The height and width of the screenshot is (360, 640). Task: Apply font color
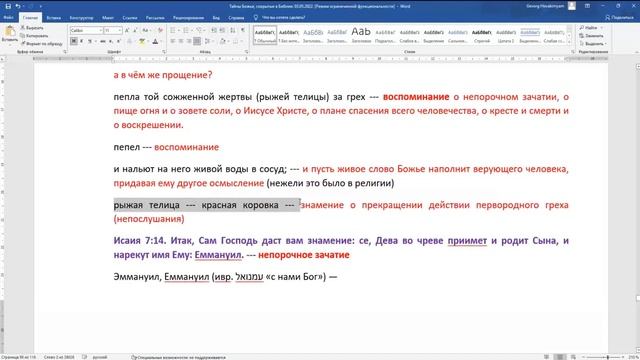click(x=155, y=41)
